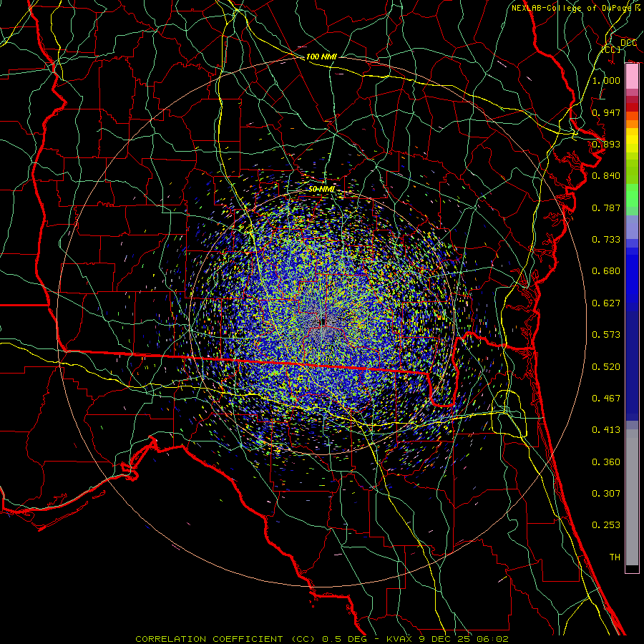The height and width of the screenshot is (644, 644).
Task: Click the 0.893 legend value
Action: (606, 144)
